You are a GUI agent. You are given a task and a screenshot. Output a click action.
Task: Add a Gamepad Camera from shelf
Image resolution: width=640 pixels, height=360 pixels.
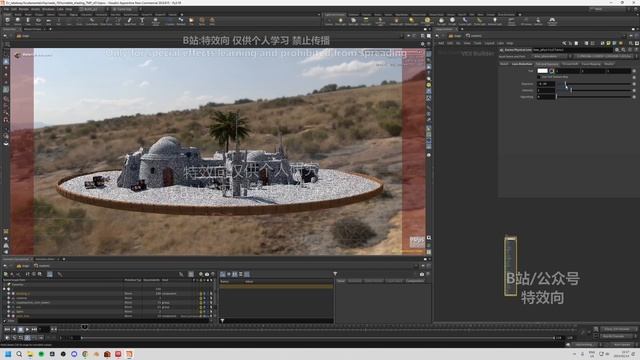click(x=552, y=21)
